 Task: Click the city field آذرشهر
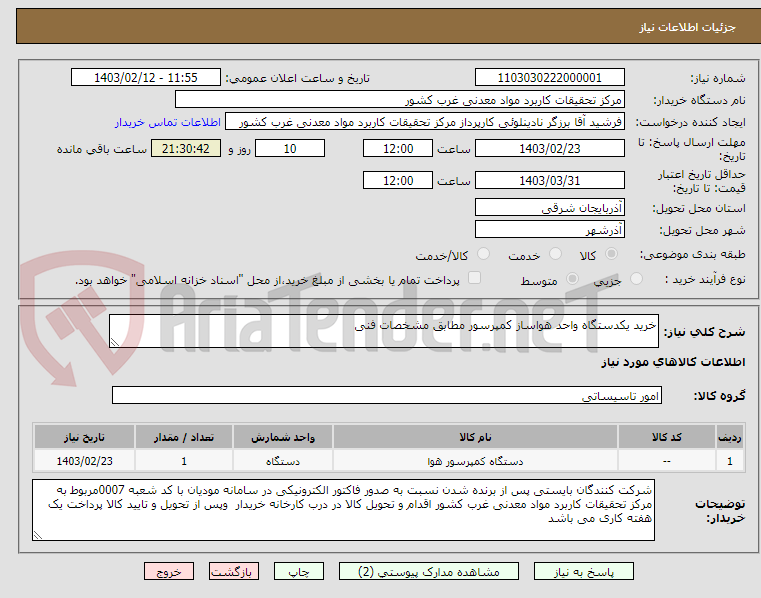pos(549,230)
